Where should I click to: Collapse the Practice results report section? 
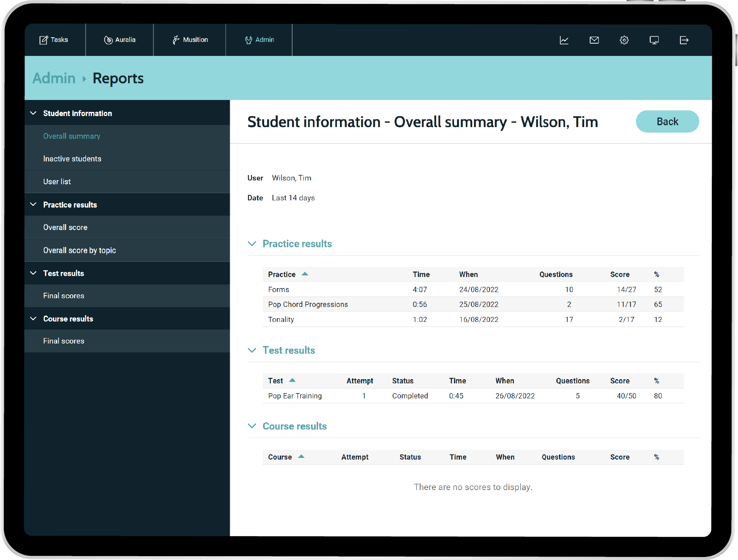click(252, 244)
